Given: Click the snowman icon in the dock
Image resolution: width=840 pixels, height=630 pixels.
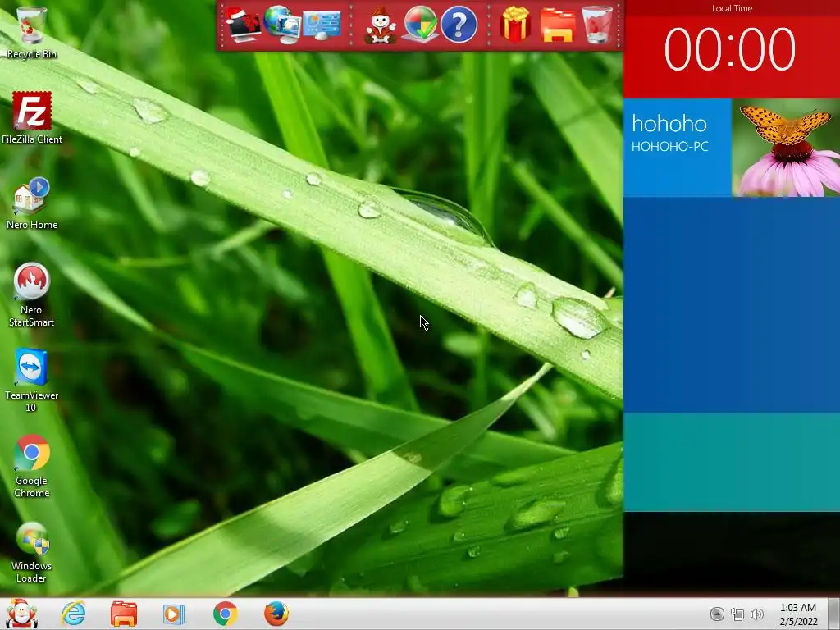Looking at the screenshot, I should click(381, 25).
